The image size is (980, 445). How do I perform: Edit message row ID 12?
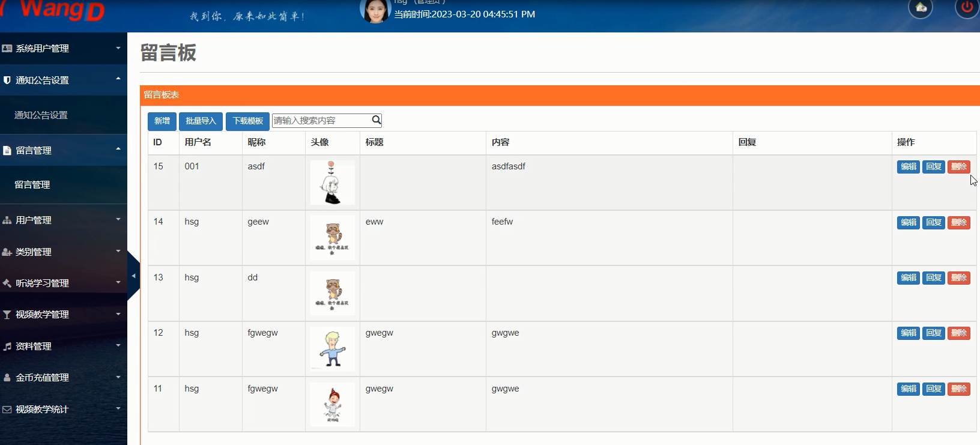[x=909, y=333]
